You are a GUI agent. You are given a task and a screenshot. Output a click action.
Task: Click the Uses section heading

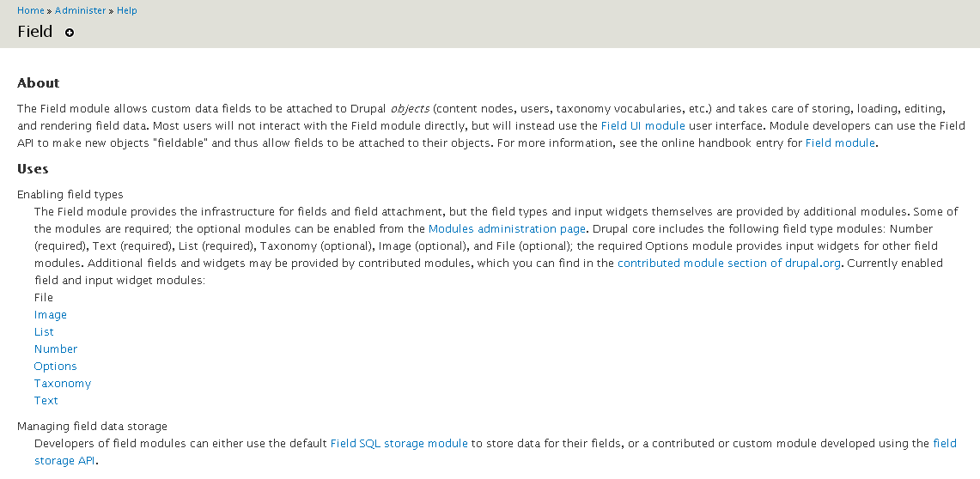[x=33, y=169]
